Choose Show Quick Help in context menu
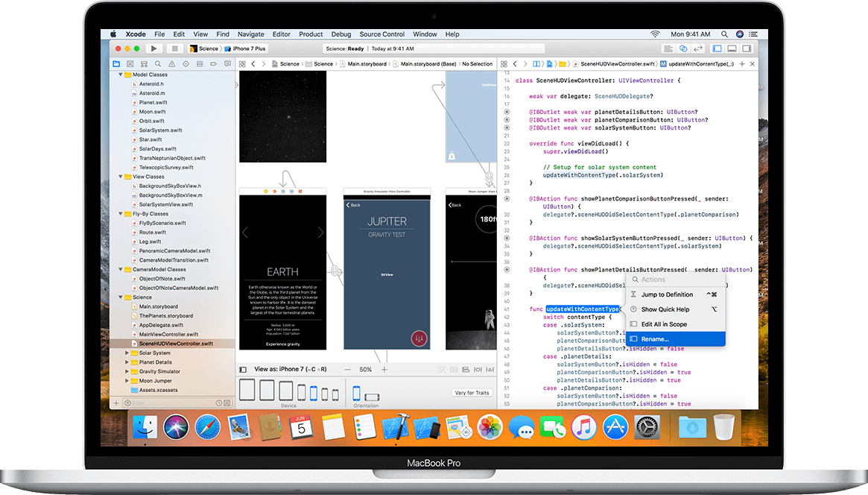 click(x=675, y=309)
